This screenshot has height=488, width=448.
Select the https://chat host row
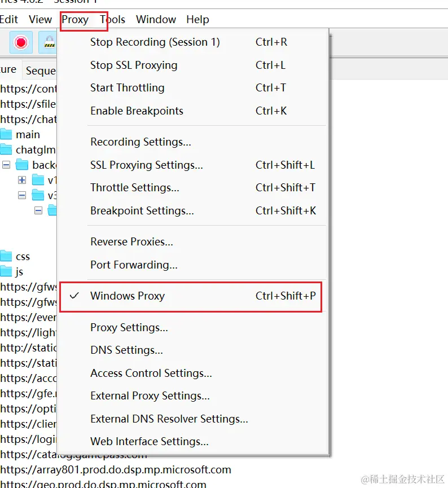28,120
